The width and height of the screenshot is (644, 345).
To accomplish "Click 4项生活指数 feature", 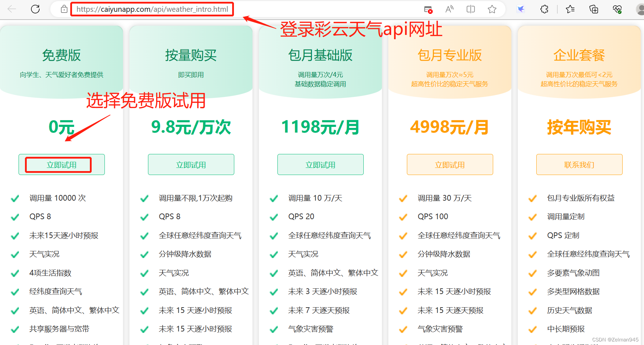I will (x=50, y=273).
